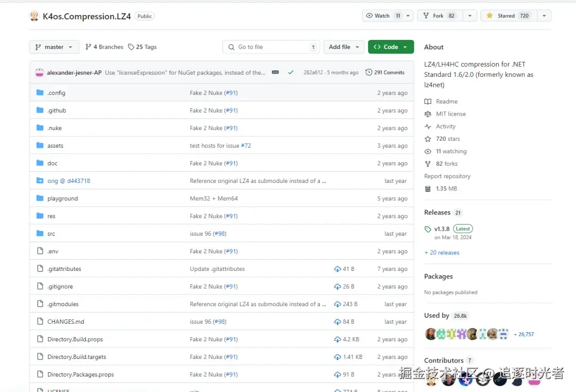The width and height of the screenshot is (576, 392).
Task: Open the res folder
Action: (x=51, y=216)
